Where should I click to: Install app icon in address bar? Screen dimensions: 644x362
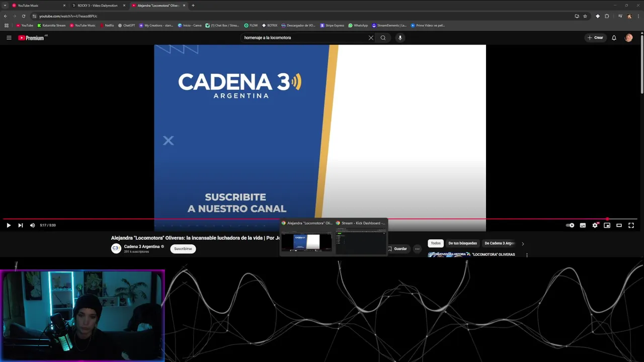pos(577,16)
